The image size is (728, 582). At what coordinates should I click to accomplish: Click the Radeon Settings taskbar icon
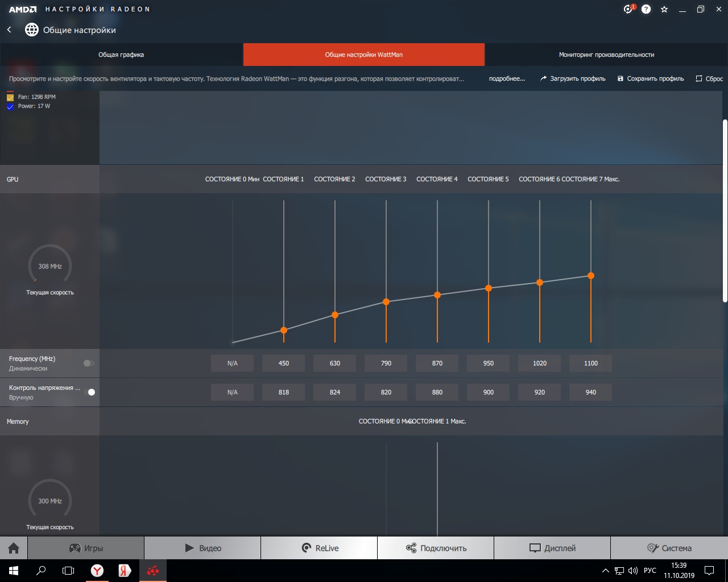pyautogui.click(x=152, y=571)
